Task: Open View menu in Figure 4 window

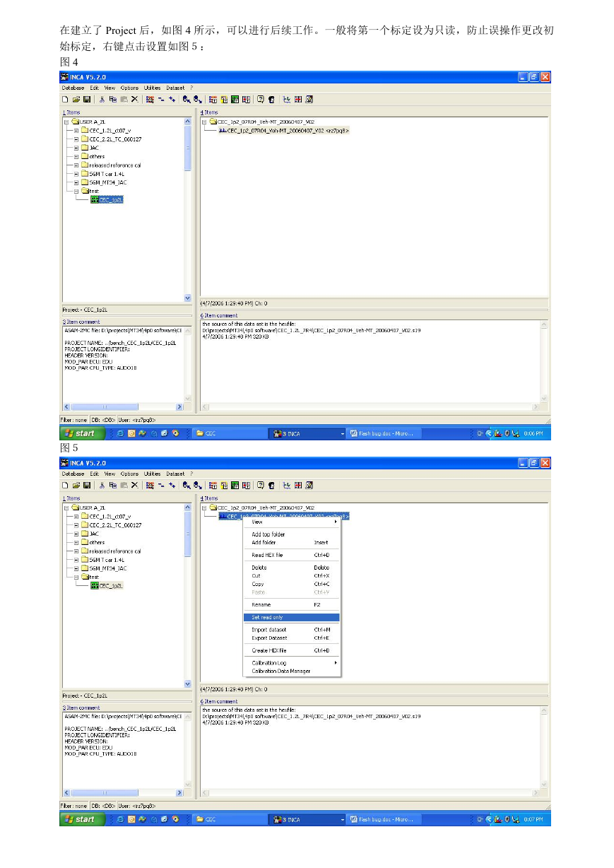Action: point(110,88)
